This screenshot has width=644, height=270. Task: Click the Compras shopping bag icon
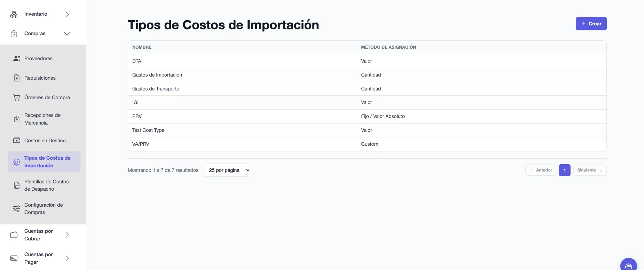coord(14,34)
